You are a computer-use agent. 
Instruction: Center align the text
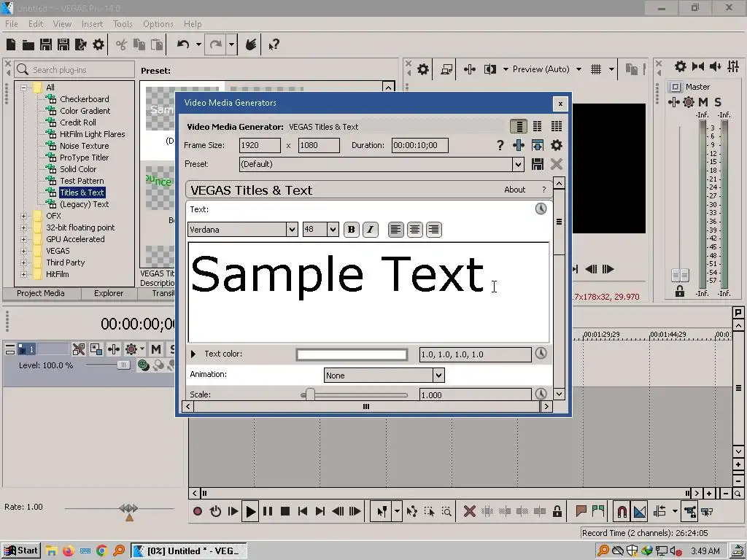click(414, 230)
